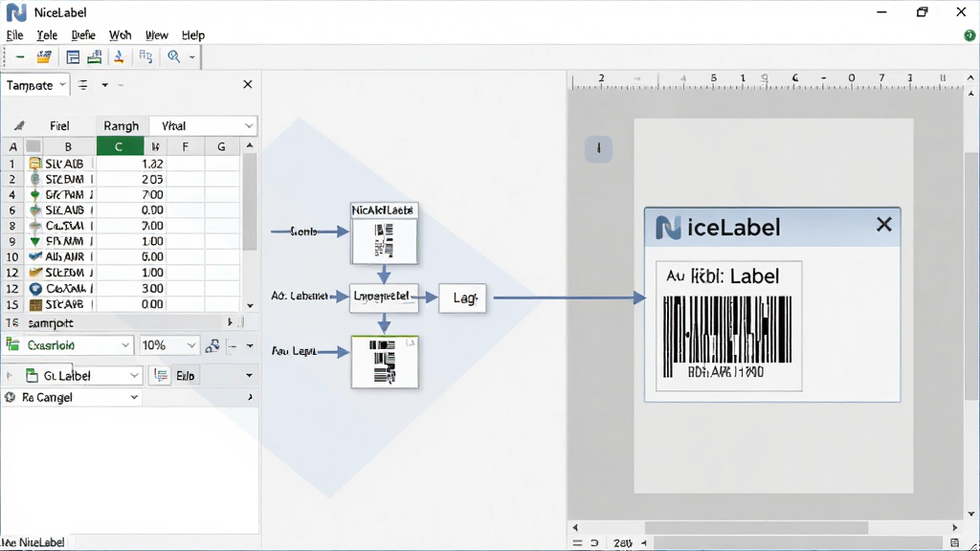Click the canvas horizontal scrollbar thumb

756,527
